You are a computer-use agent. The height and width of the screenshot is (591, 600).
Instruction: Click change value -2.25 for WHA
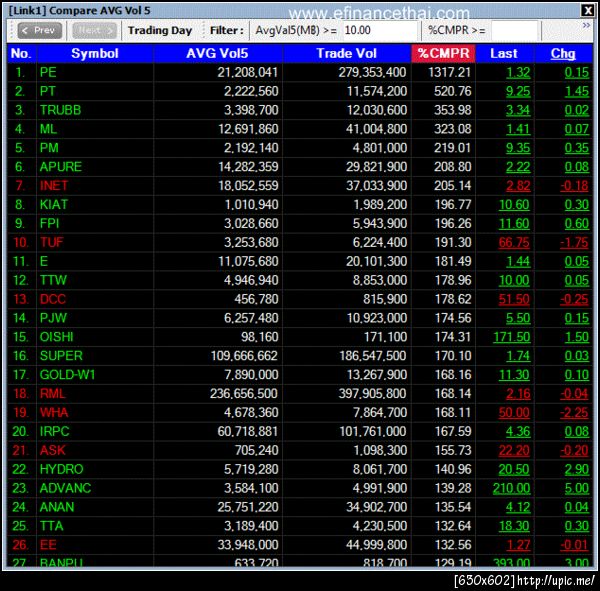tap(574, 413)
